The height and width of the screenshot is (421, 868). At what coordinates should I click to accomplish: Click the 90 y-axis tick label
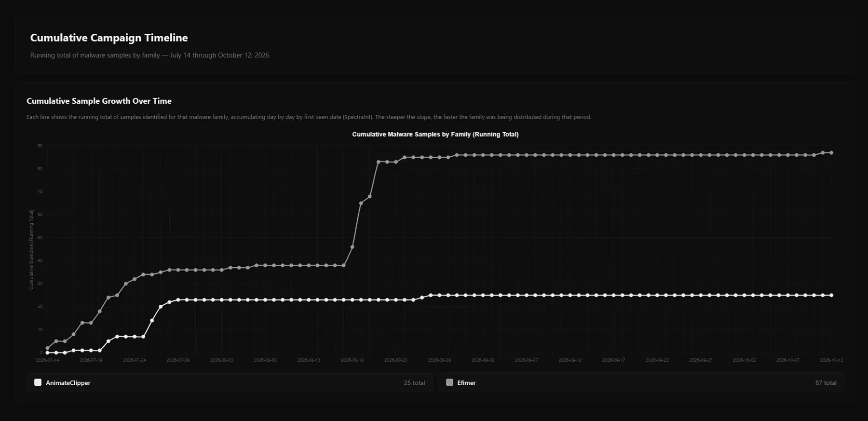pos(40,146)
